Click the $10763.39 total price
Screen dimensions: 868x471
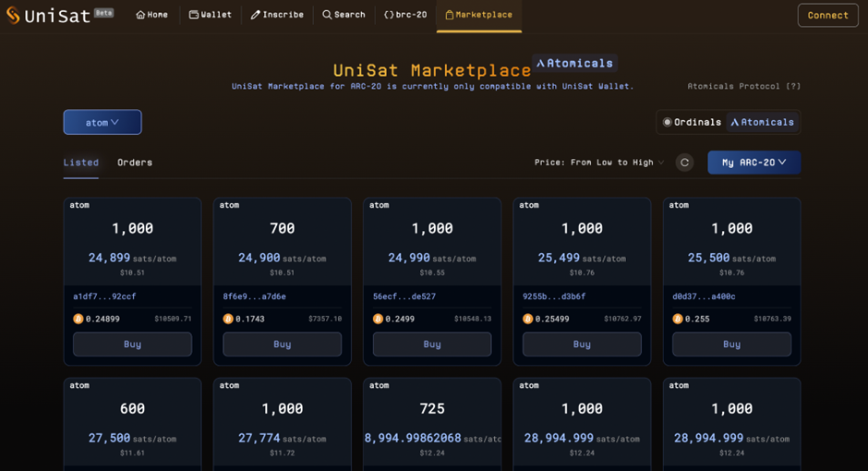point(773,319)
